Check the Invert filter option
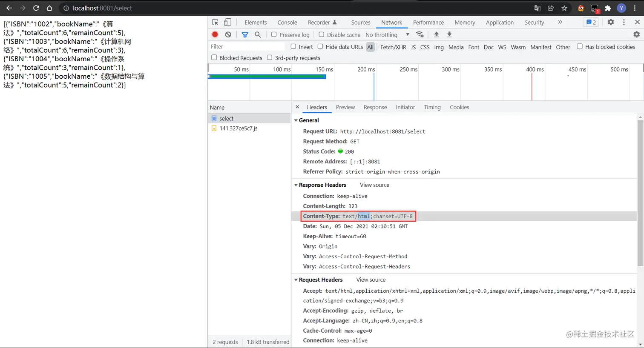The image size is (644, 348). coord(293,46)
